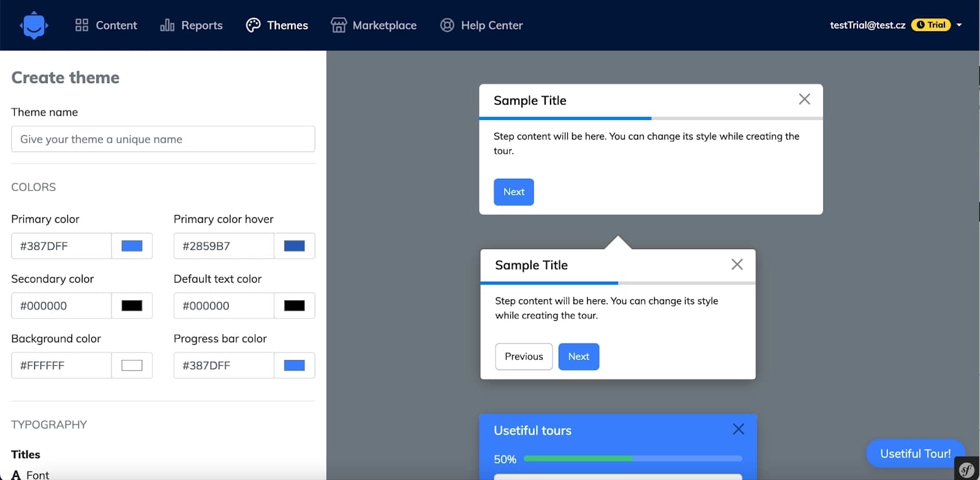Open the Default text color swatch
Image resolution: width=980 pixels, height=480 pixels.
click(x=295, y=306)
